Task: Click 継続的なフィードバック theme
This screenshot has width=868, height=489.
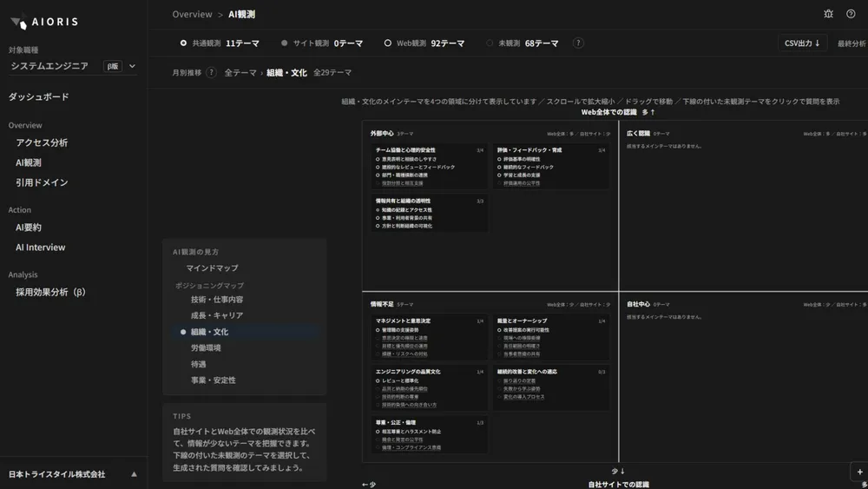Action: pos(528,168)
